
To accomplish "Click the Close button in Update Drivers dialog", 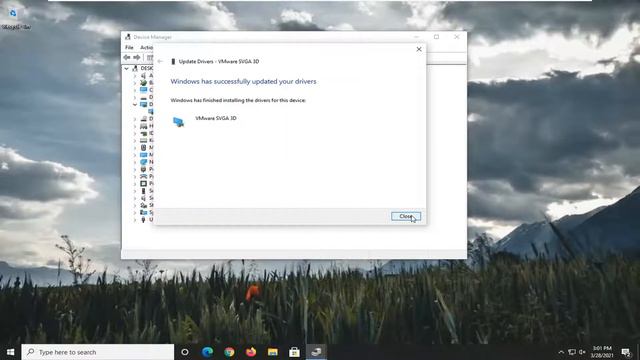I will [406, 216].
